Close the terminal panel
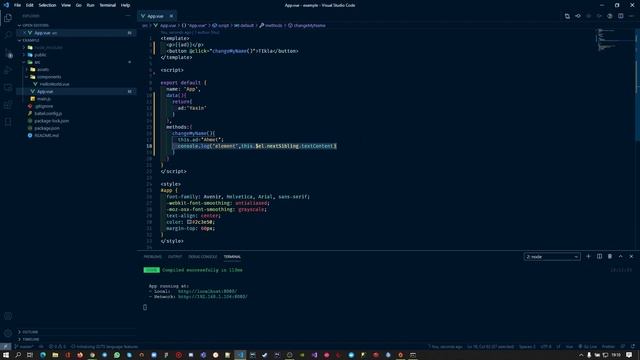640x360 pixels. click(x=631, y=256)
